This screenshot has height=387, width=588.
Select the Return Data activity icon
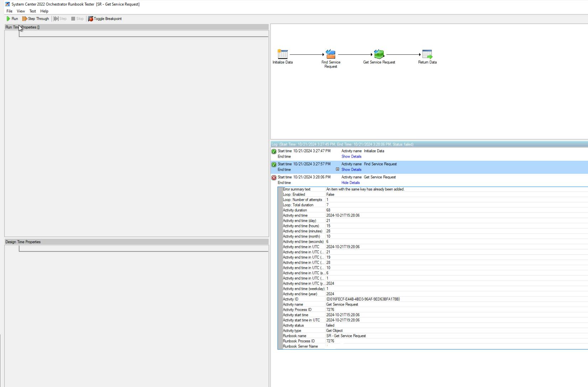(427, 54)
